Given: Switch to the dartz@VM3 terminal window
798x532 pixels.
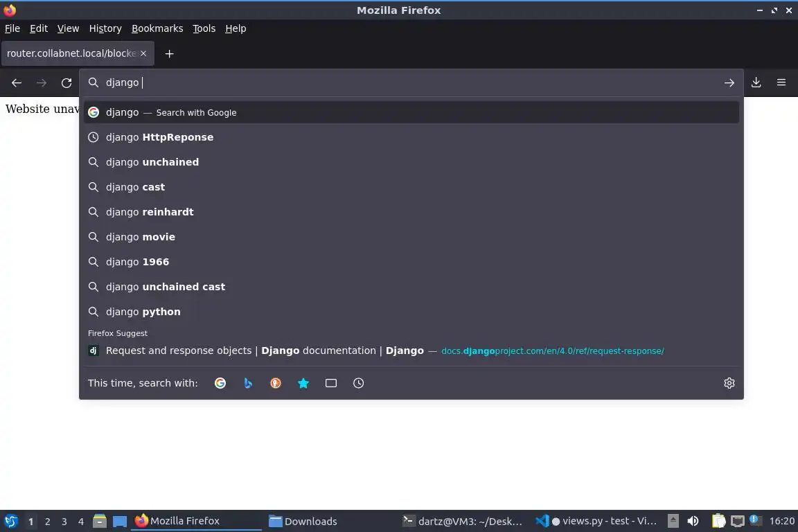Looking at the screenshot, I should (x=463, y=521).
